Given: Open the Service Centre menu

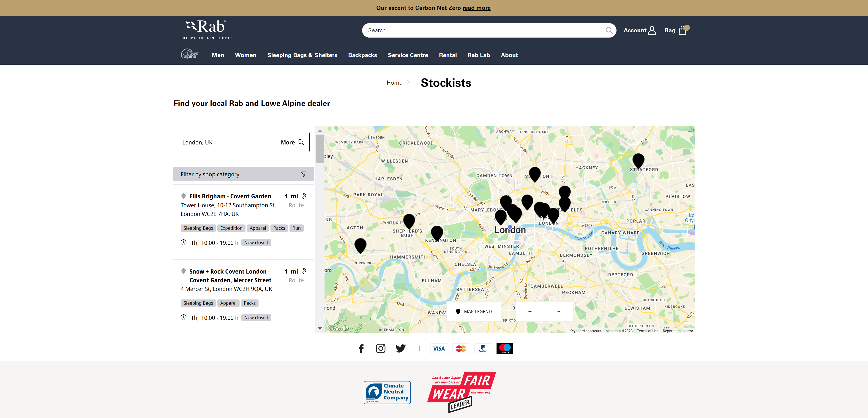Looking at the screenshot, I should pos(408,55).
